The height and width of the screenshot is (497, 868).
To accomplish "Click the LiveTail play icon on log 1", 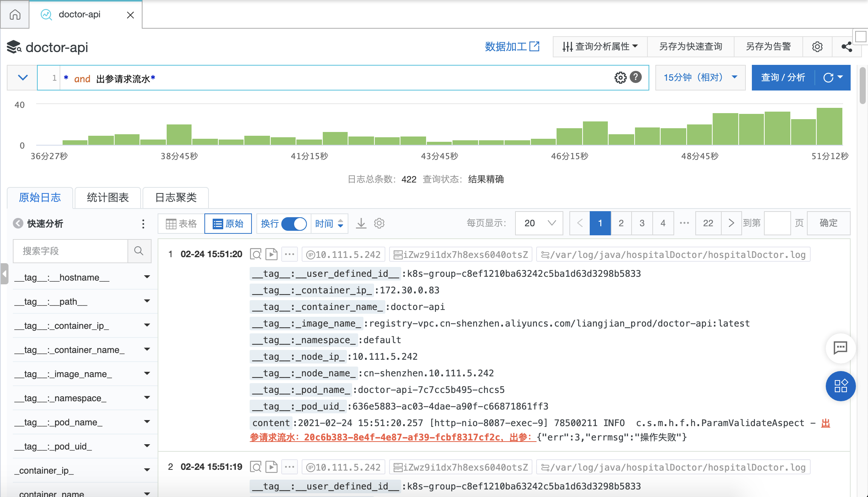I will coord(271,255).
